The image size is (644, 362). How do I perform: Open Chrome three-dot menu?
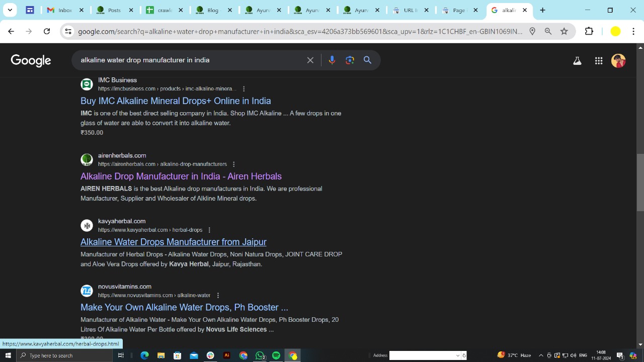(633, 31)
